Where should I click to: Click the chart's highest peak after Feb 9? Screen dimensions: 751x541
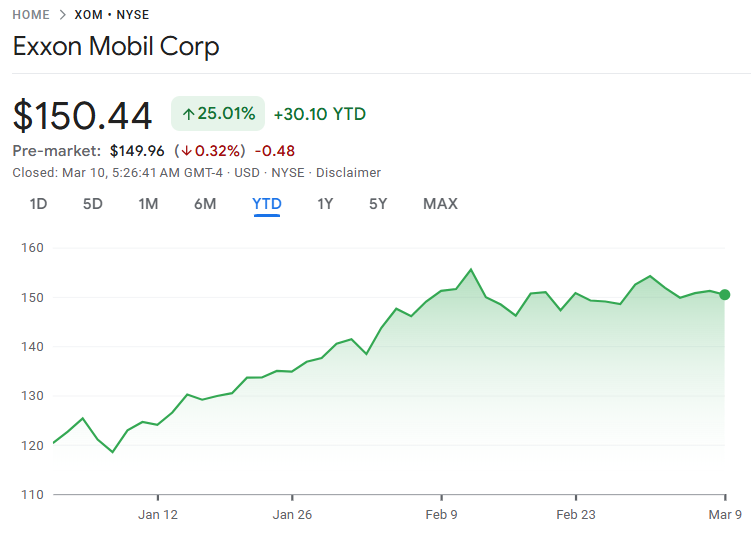(471, 270)
